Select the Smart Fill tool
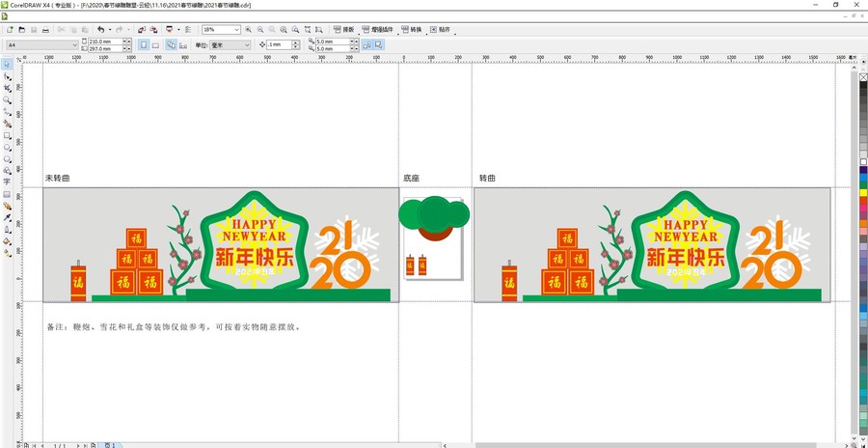 (7, 124)
